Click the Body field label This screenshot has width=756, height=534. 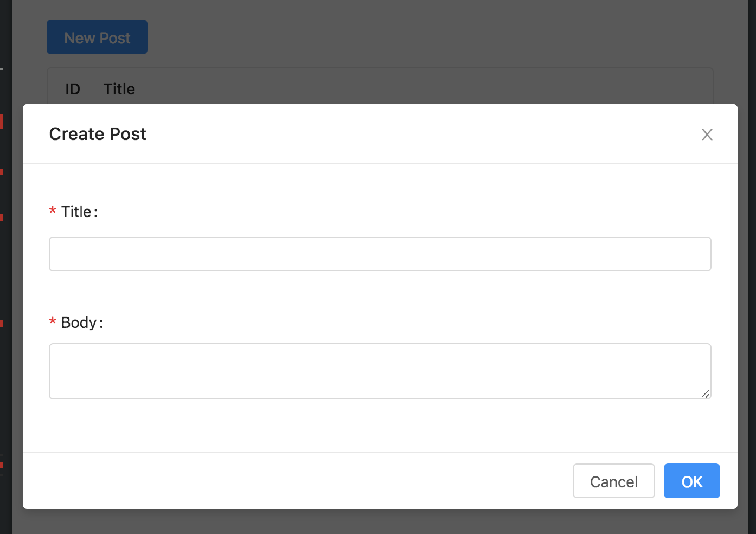coord(79,322)
